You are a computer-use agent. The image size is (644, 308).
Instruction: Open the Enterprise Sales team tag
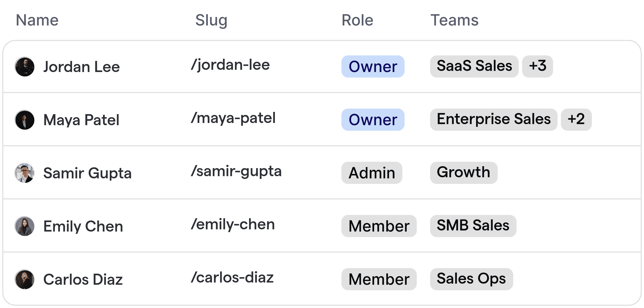tap(494, 119)
